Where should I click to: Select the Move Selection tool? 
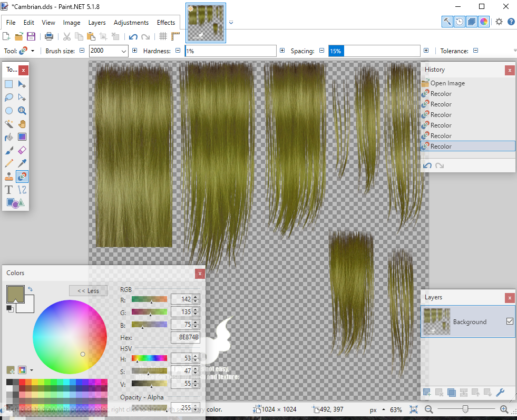pyautogui.click(x=22, y=97)
